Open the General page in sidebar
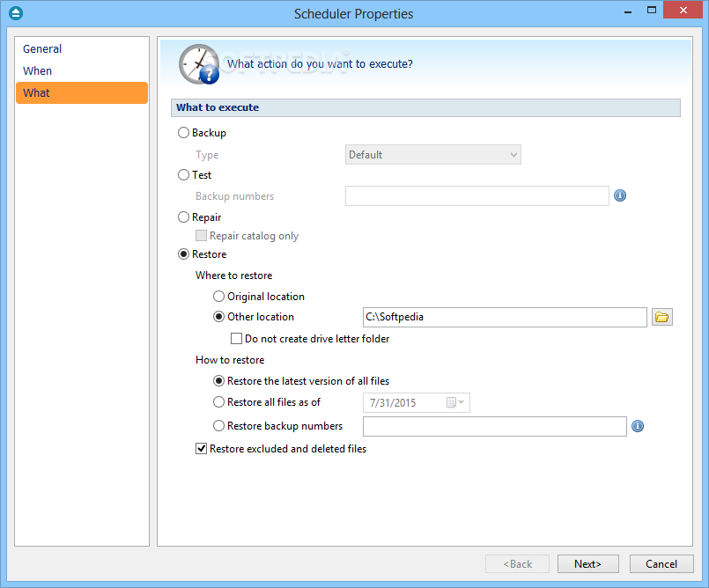Image resolution: width=709 pixels, height=588 pixels. pos(82,48)
